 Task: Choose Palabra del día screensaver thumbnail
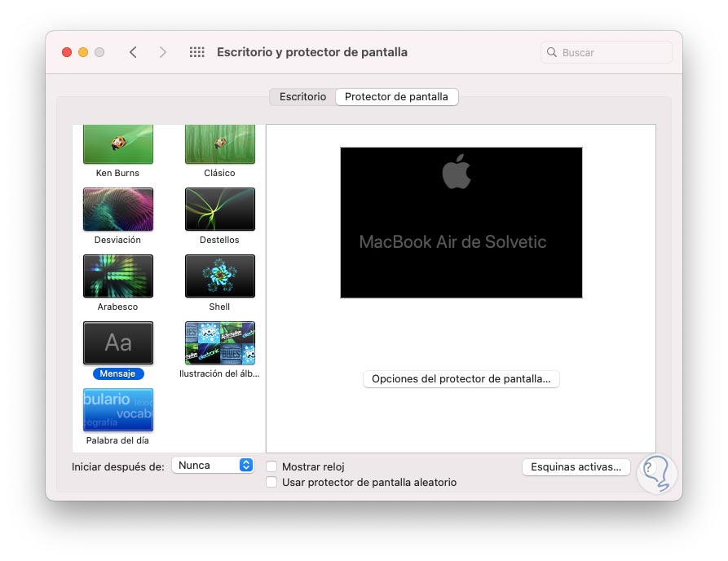coord(118,409)
